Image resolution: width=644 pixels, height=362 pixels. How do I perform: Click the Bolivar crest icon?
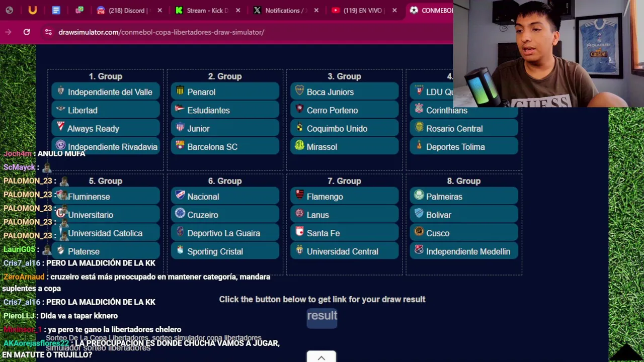(419, 214)
